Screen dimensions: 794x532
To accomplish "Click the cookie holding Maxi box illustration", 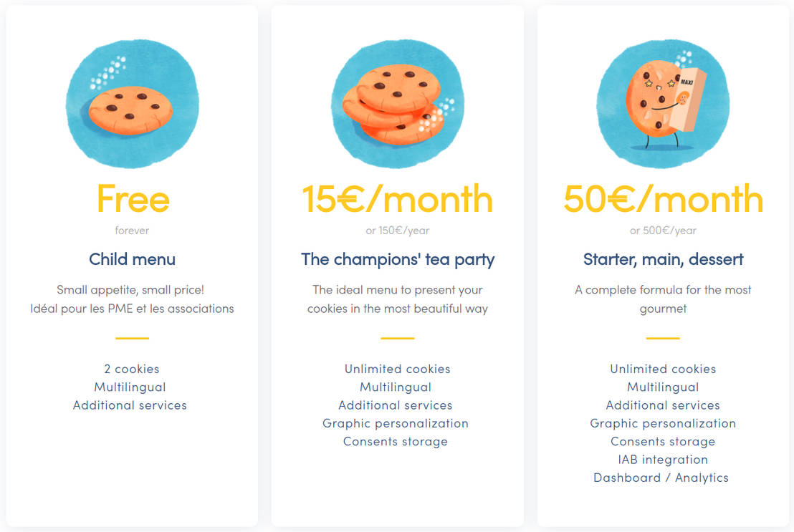I will coord(662,105).
